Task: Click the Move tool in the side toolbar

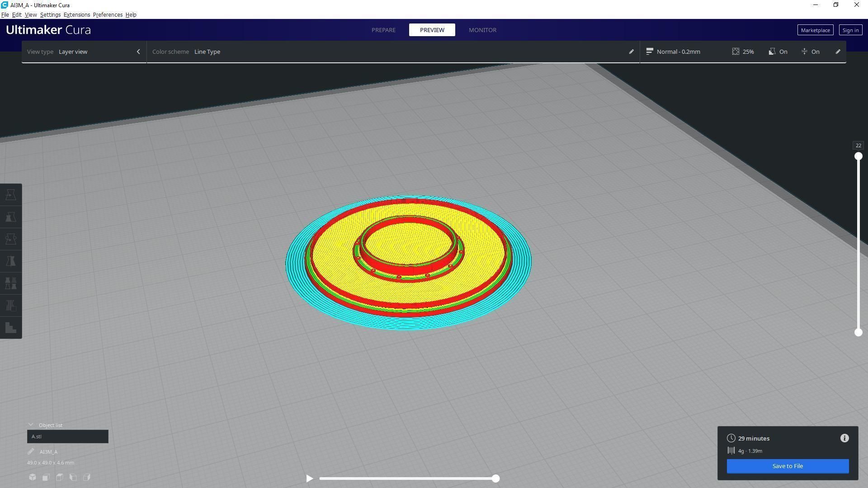Action: pos(11,195)
